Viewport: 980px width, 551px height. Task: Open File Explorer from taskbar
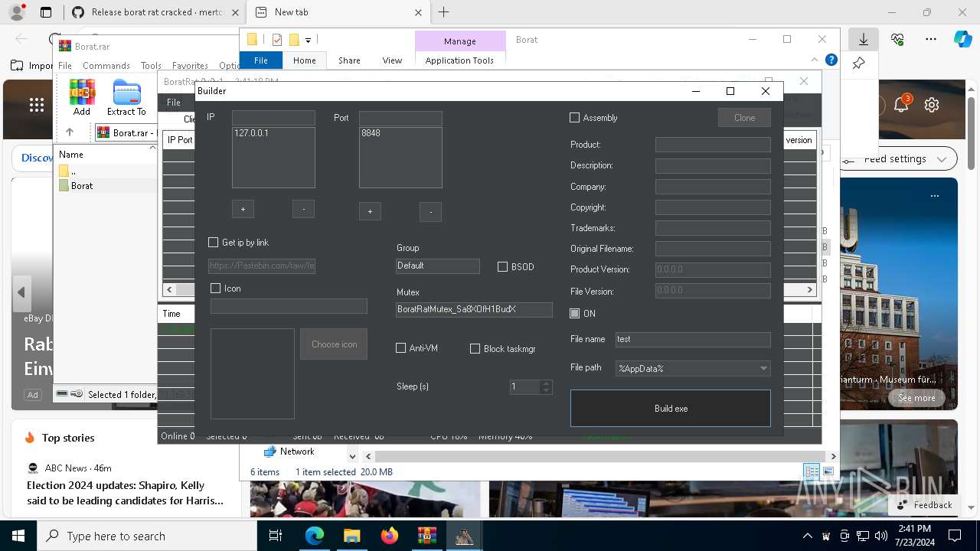point(351,536)
